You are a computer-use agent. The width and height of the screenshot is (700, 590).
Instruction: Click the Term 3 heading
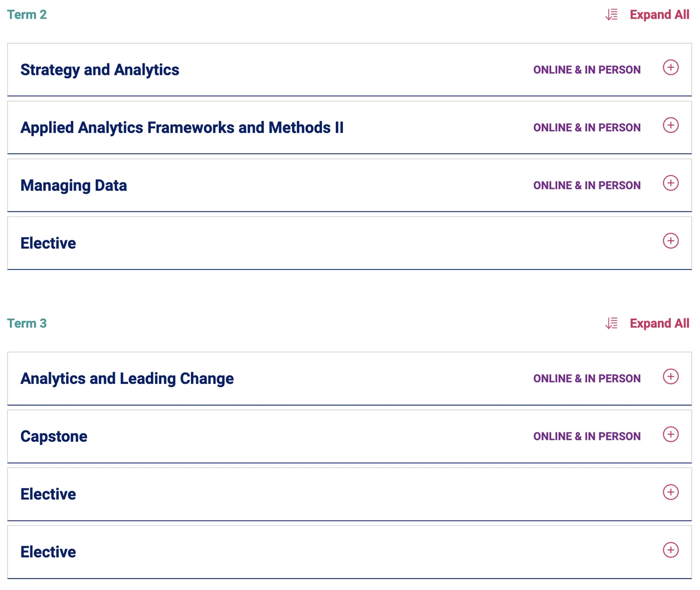(x=27, y=324)
